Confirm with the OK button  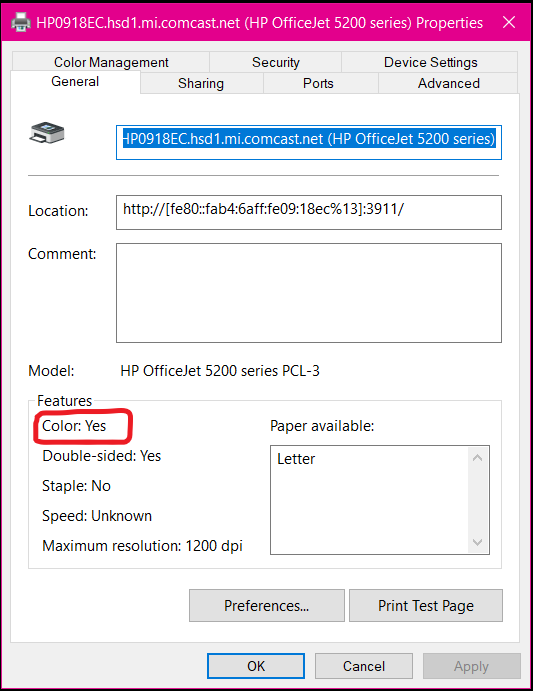click(x=256, y=666)
